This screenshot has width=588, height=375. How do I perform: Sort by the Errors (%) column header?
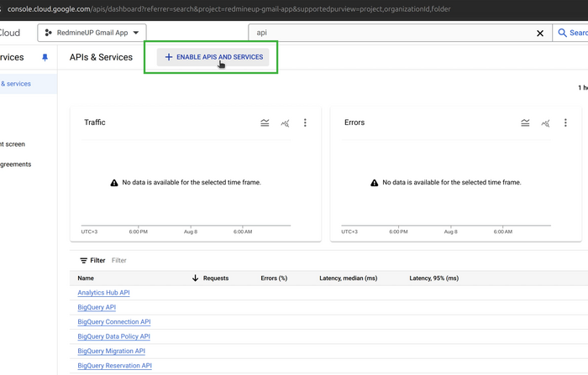[x=274, y=279]
